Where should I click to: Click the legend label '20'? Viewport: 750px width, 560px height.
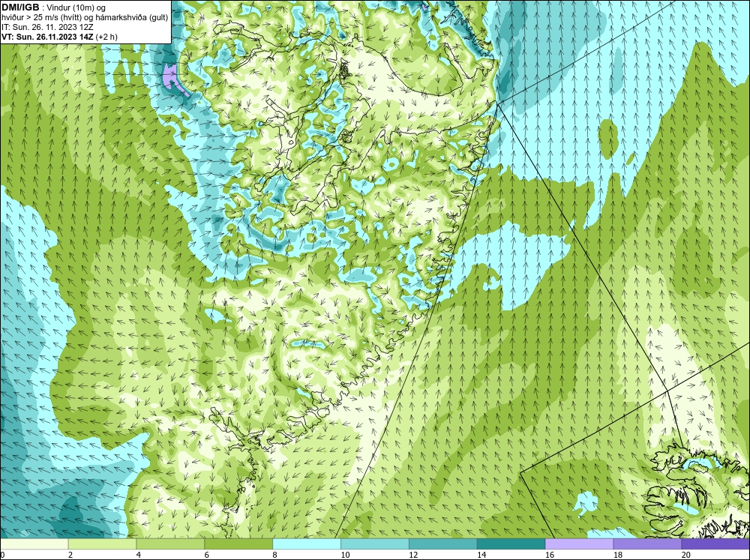[686, 555]
